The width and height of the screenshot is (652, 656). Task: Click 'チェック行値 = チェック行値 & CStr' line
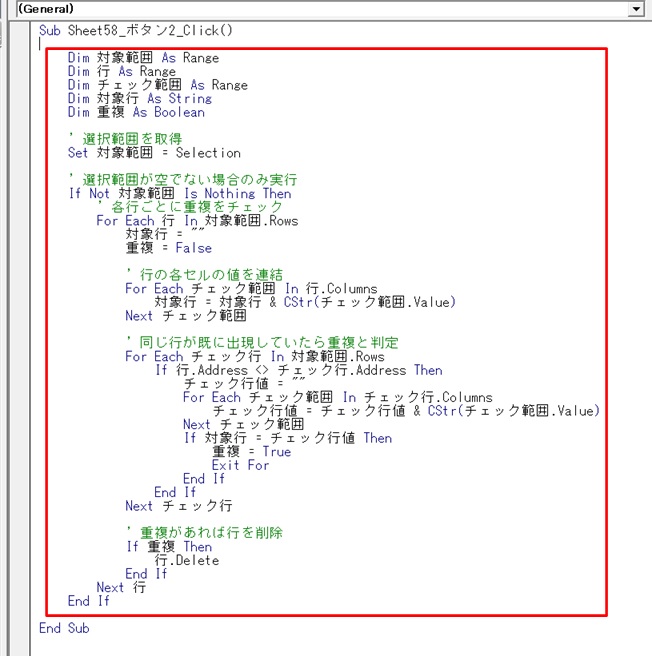pos(406,411)
